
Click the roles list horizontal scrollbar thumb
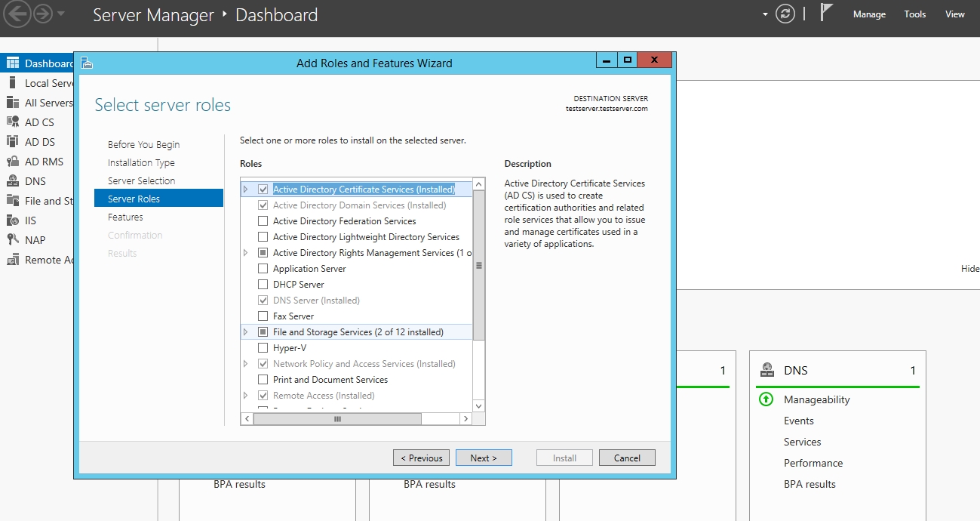tap(337, 418)
